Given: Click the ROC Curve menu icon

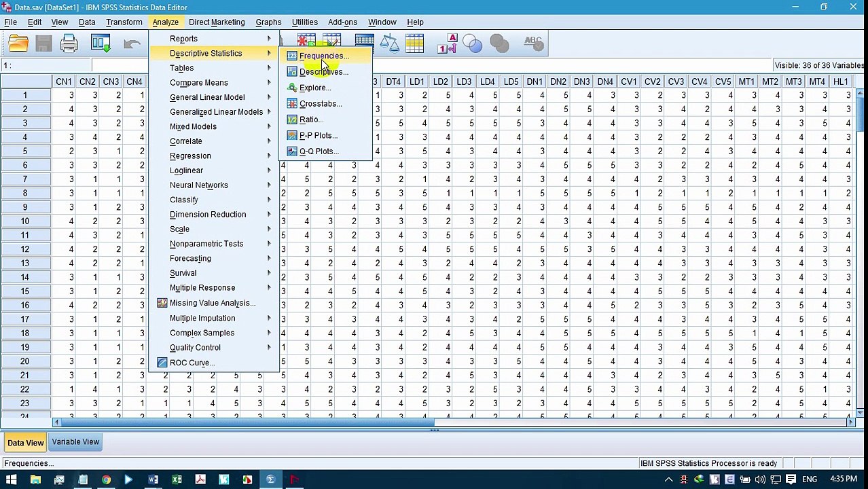Looking at the screenshot, I should (x=162, y=363).
